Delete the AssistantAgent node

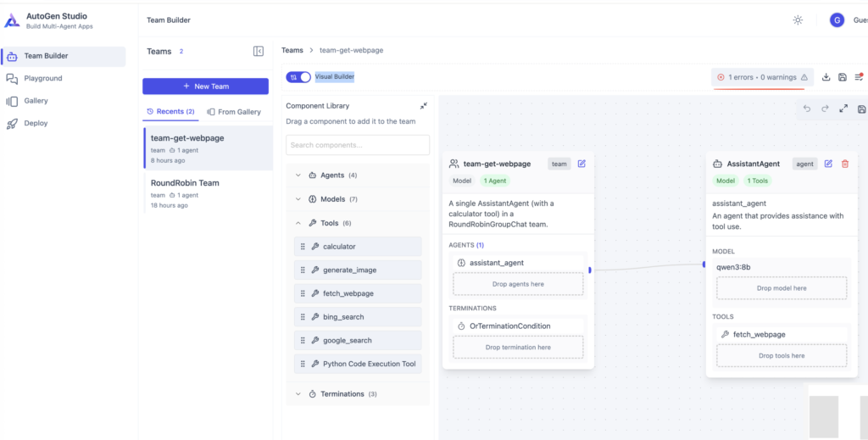tap(845, 164)
